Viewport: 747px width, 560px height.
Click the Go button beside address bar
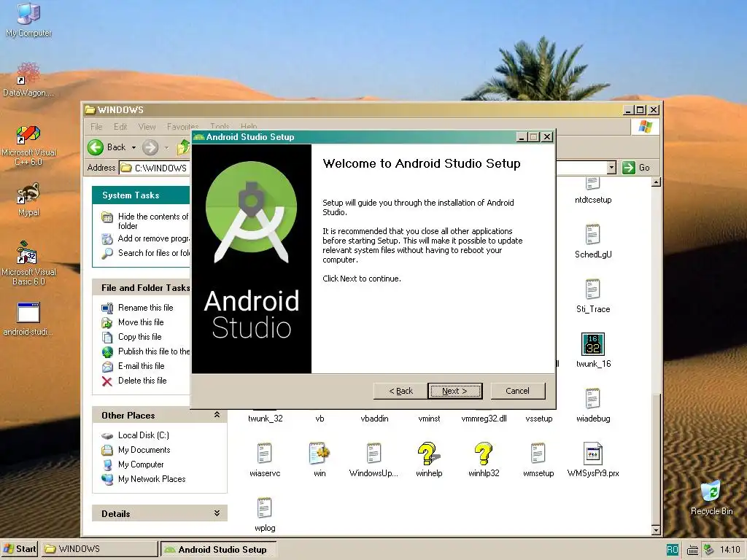coord(636,168)
